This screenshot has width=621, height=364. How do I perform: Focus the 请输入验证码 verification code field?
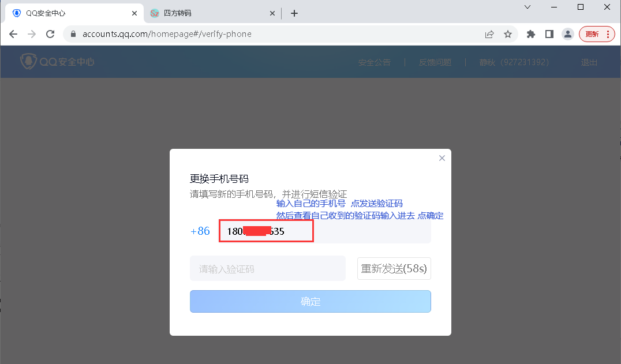coord(267,269)
